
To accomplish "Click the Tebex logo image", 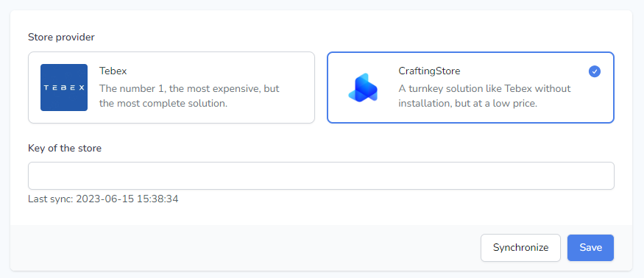I will (x=63, y=88).
